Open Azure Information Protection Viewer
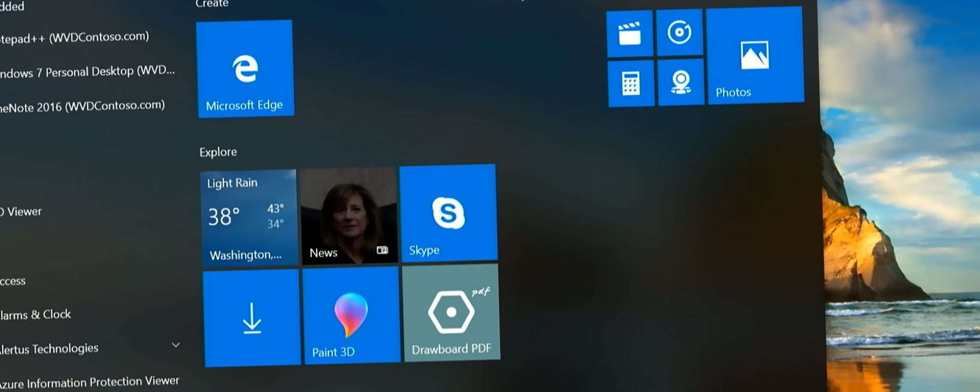This screenshot has width=980, height=392. tap(89, 382)
